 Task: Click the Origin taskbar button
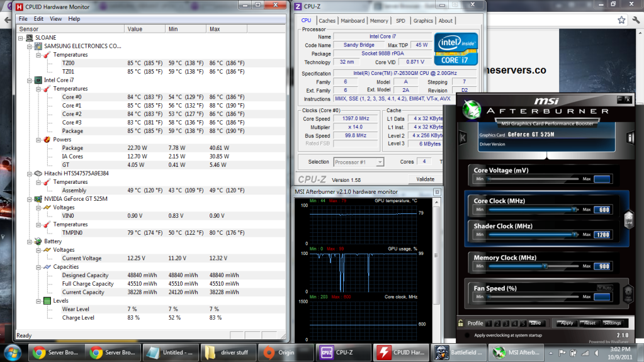click(285, 353)
